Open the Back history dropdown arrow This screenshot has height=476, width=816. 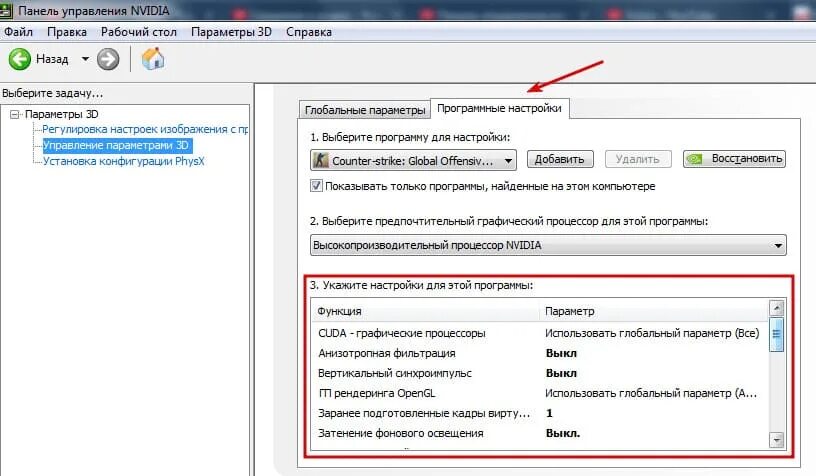(85, 59)
